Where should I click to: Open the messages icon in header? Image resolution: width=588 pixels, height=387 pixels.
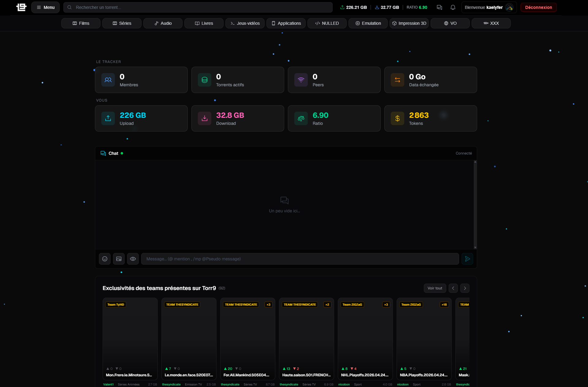pos(439,7)
